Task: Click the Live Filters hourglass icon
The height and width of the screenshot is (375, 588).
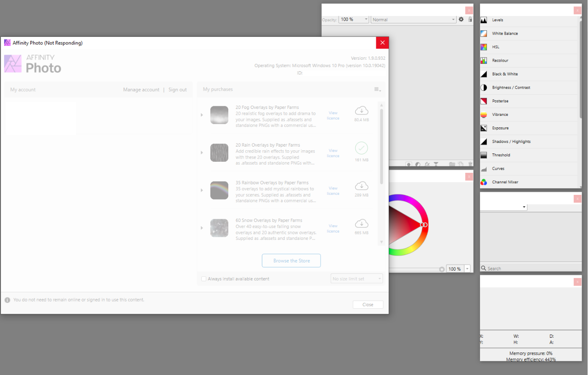Action: (x=436, y=164)
